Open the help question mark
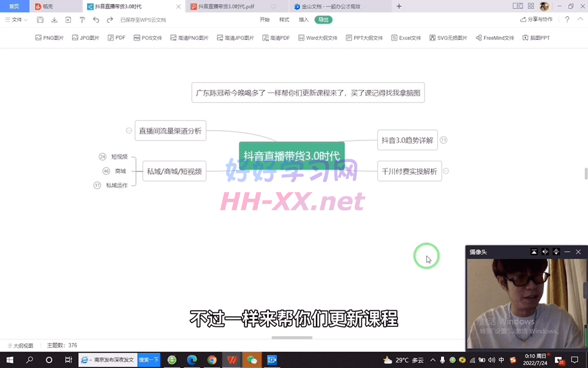 click(x=567, y=20)
